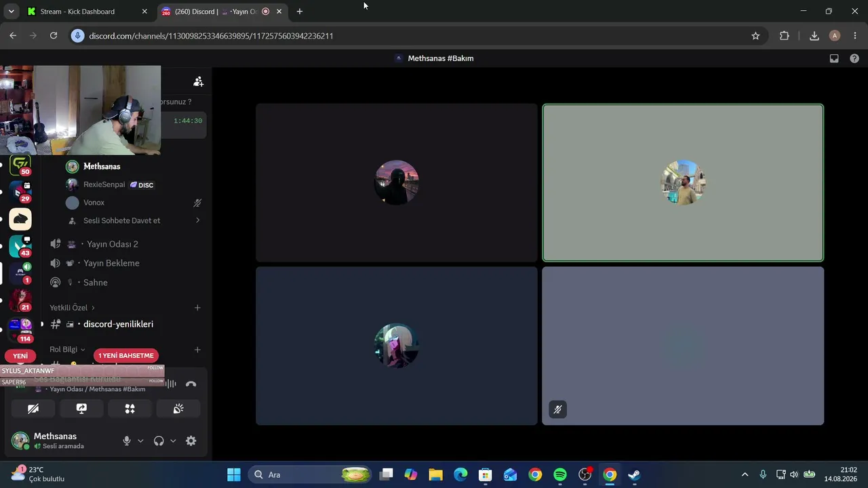Select the top-left sunset avatar video tile
Image resolution: width=868 pixels, height=488 pixels.
click(397, 182)
